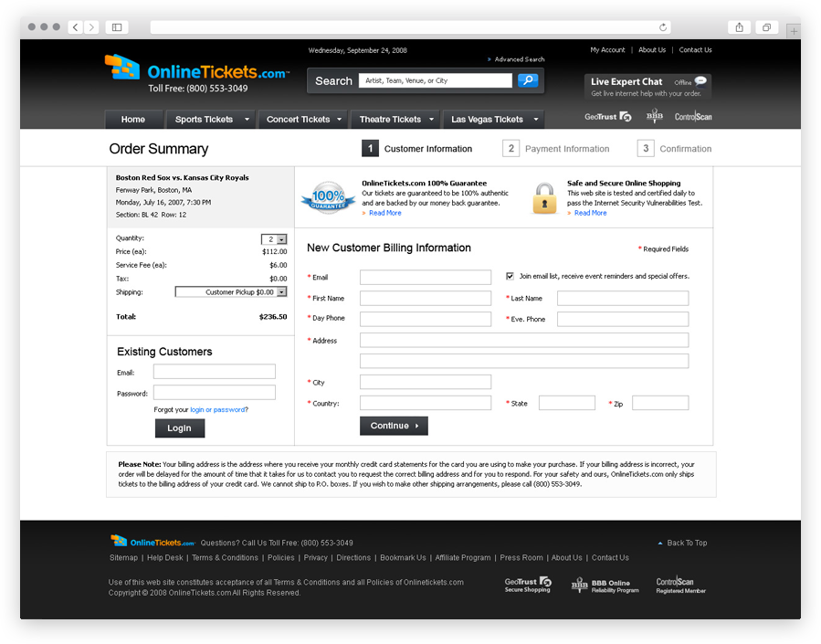Click the Login button
Viewport: 821px width, 644px height.
tap(180, 428)
